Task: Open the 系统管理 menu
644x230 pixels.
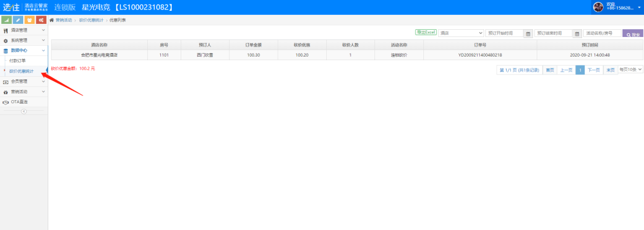Action: tap(24, 41)
